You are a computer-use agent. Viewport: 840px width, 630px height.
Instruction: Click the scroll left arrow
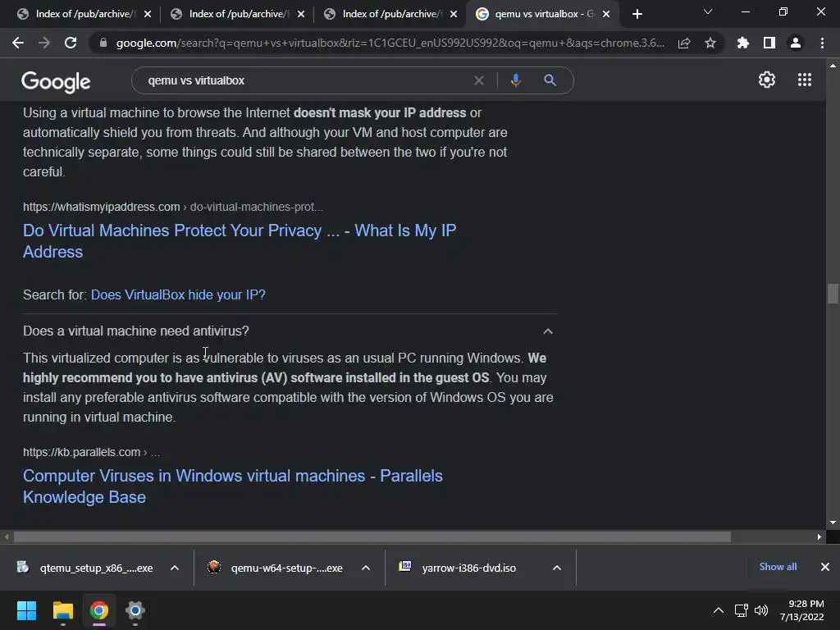coord(7,536)
